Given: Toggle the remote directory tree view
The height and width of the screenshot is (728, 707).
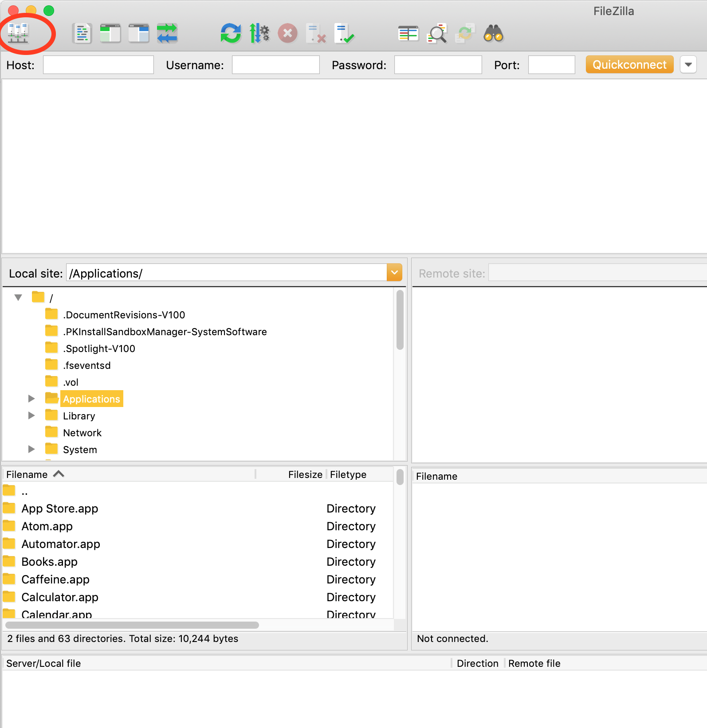Looking at the screenshot, I should [x=139, y=33].
